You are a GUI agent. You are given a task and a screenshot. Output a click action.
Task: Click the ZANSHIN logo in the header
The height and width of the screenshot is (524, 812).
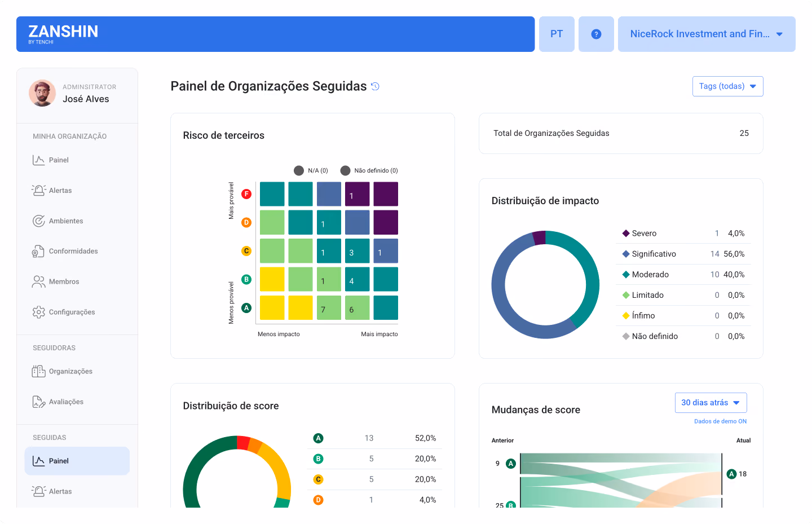(x=63, y=34)
